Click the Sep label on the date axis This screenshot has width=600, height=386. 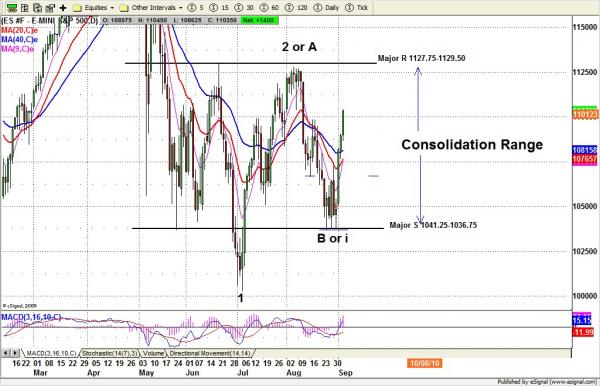[x=345, y=373]
